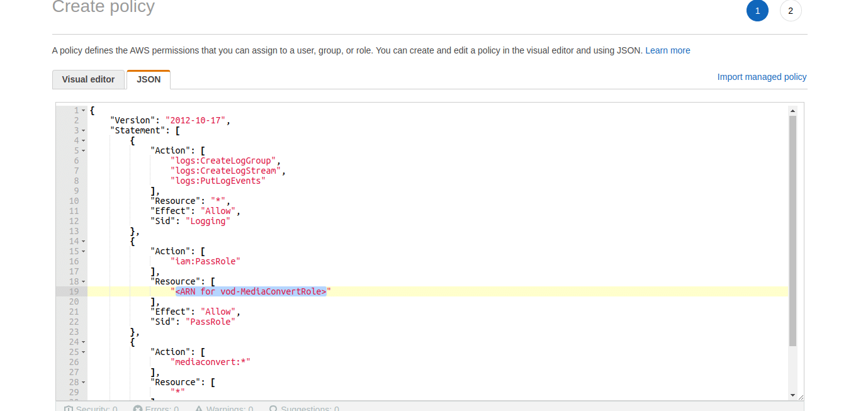Click the scrollbar up arrow in editor

tap(792, 111)
